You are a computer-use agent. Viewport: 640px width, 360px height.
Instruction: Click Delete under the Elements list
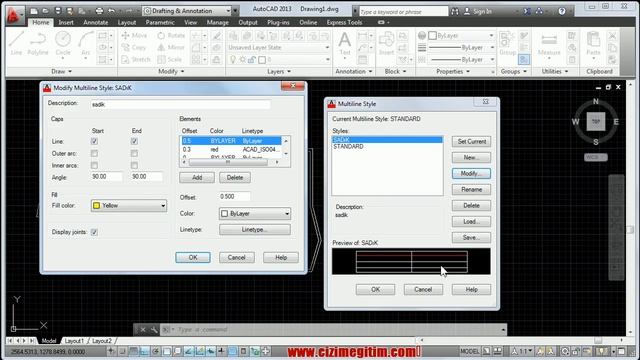coord(235,178)
